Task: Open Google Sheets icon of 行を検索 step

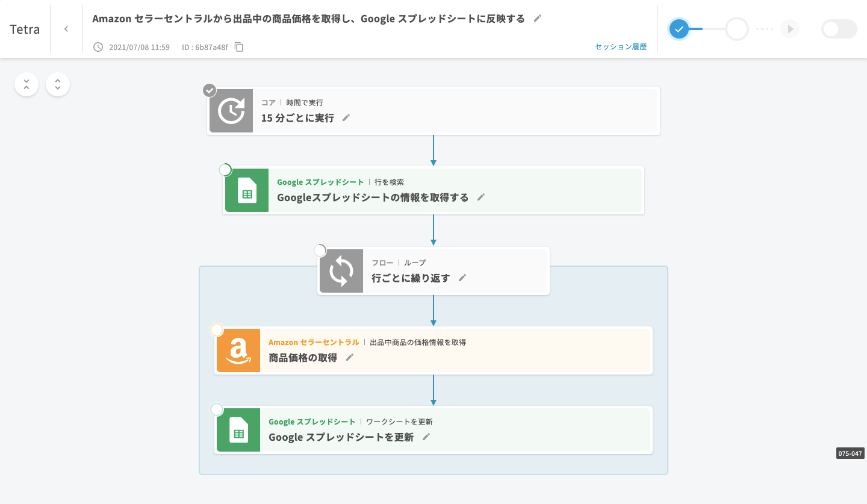Action: (247, 190)
